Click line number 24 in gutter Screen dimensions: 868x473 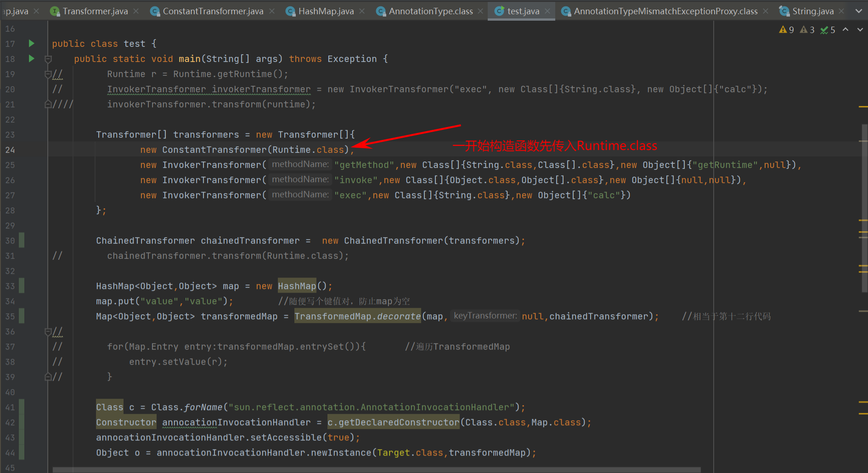pyautogui.click(x=10, y=150)
